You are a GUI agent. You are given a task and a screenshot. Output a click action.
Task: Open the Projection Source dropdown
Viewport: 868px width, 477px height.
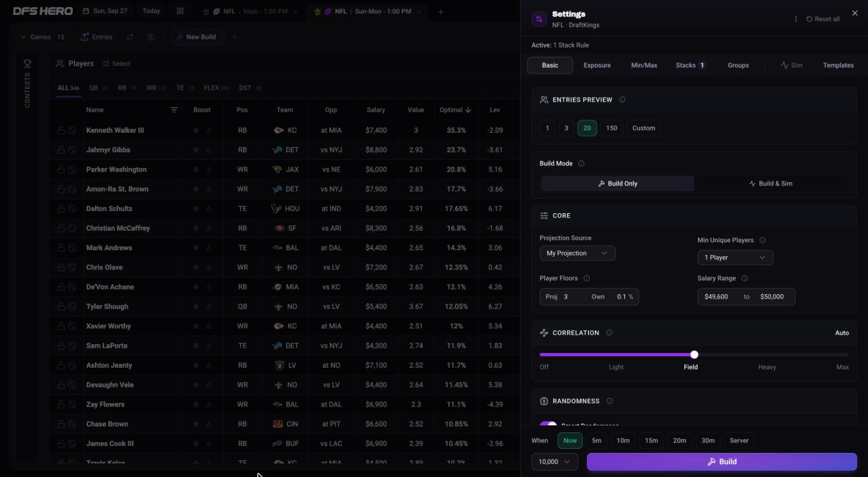(x=577, y=253)
